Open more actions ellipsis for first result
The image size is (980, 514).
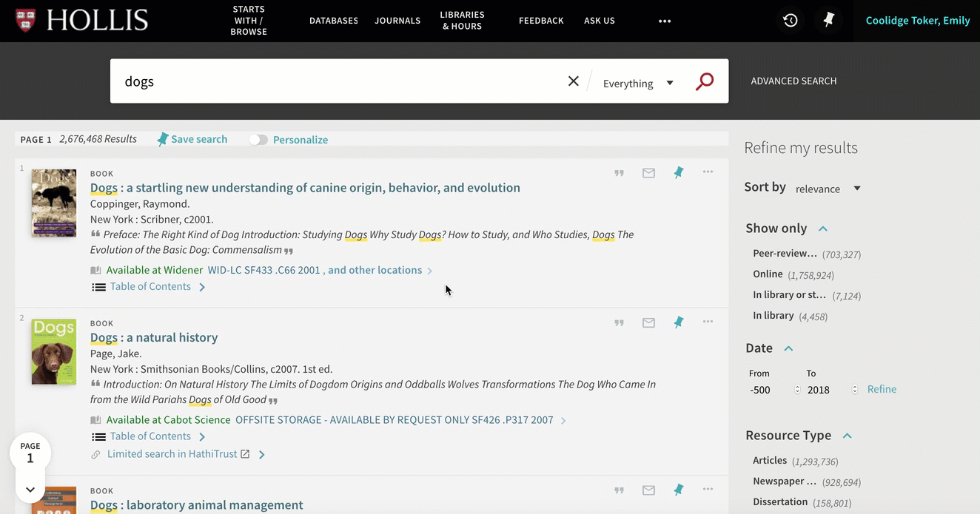(708, 172)
